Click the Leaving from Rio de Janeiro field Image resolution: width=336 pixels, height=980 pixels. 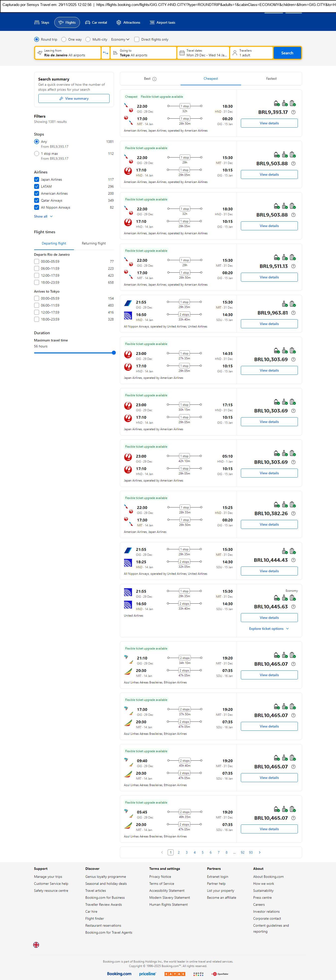click(68, 53)
